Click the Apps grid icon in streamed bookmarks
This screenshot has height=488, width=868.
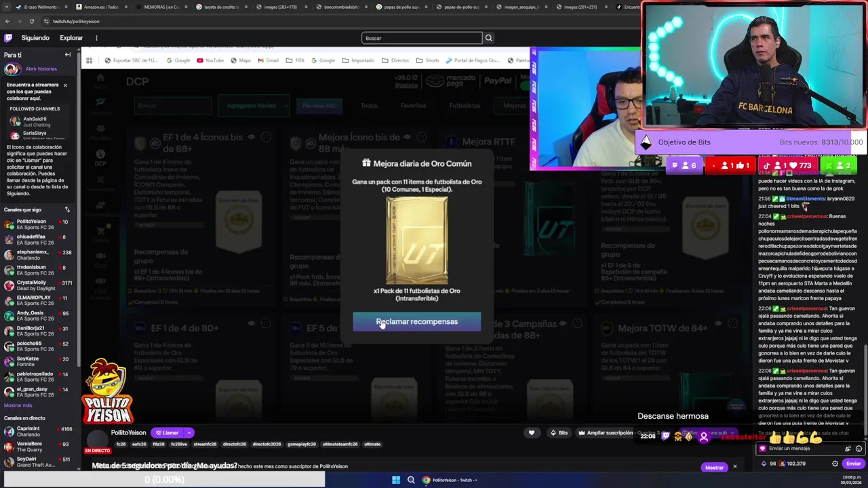coord(89,60)
